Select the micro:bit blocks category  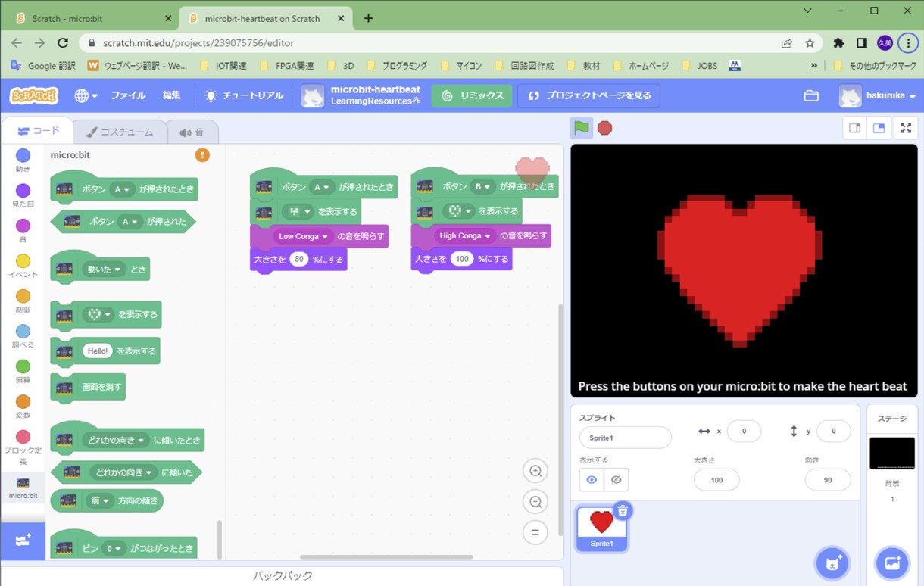pyautogui.click(x=23, y=488)
